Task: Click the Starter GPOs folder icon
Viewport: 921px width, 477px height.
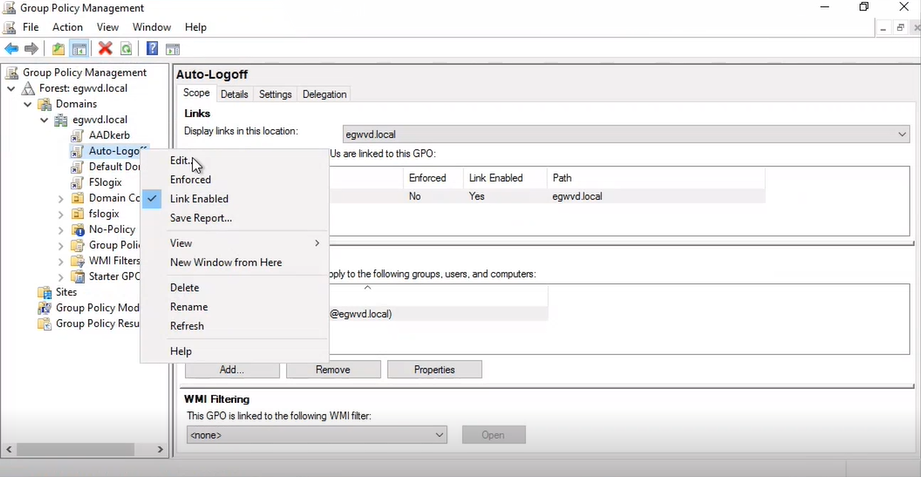Action: tap(78, 276)
